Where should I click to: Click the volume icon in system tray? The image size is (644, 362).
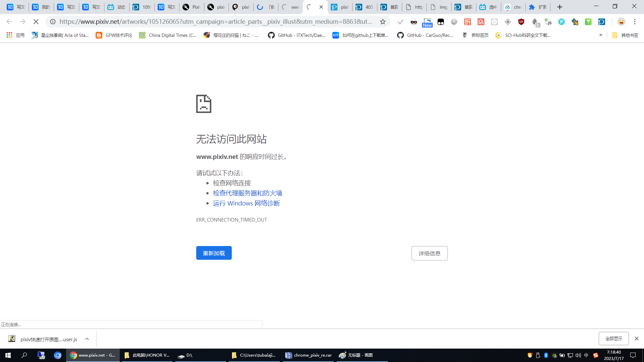click(578, 355)
